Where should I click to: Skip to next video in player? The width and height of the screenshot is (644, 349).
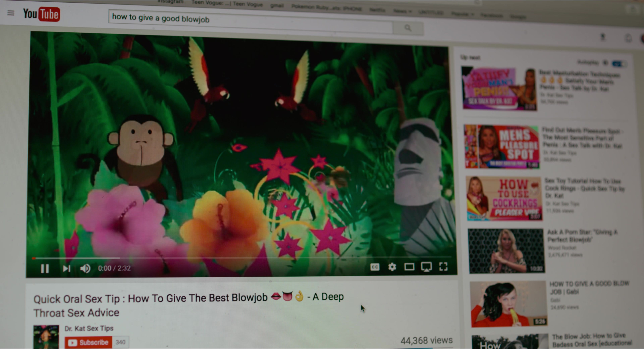67,268
